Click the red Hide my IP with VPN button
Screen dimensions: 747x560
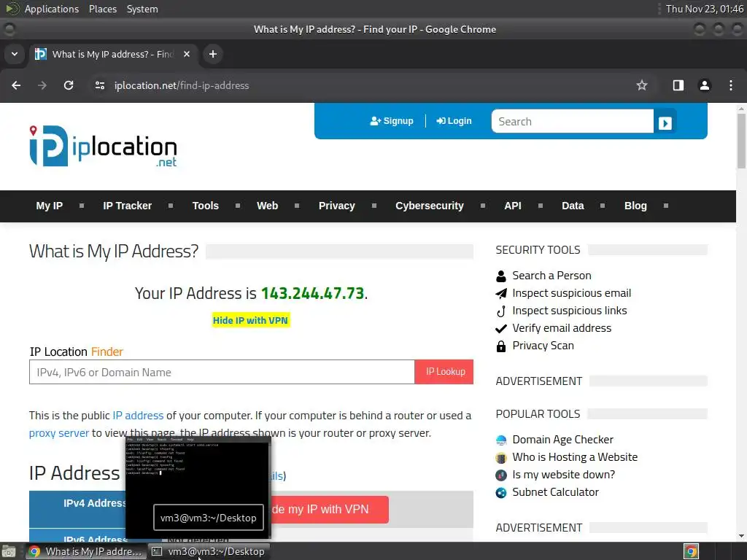click(x=330, y=510)
